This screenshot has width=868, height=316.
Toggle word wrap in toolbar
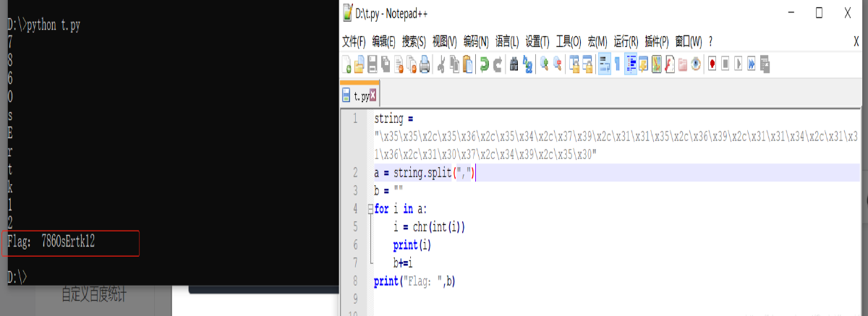[x=605, y=64]
